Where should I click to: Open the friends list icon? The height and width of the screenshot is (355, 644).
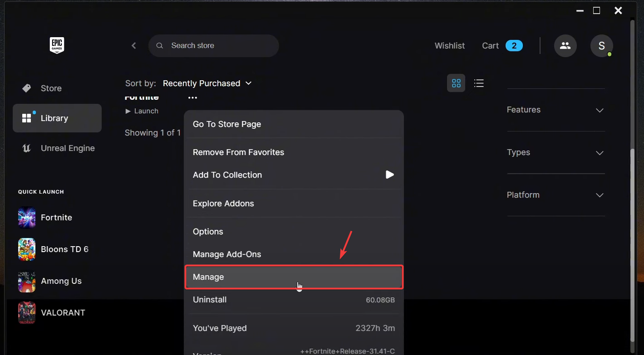pyautogui.click(x=565, y=46)
